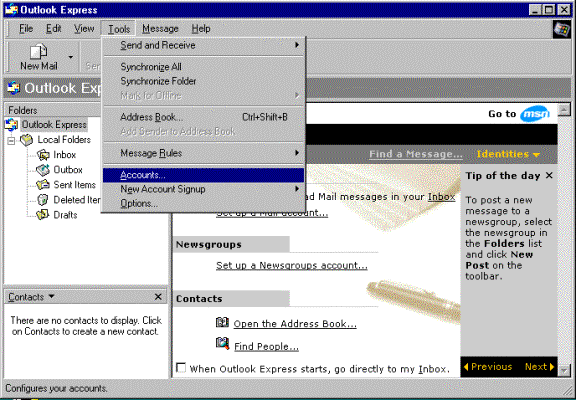This screenshot has height=400, width=576.
Task: Expand the Send and Receive submenu
Action: pyautogui.click(x=204, y=45)
